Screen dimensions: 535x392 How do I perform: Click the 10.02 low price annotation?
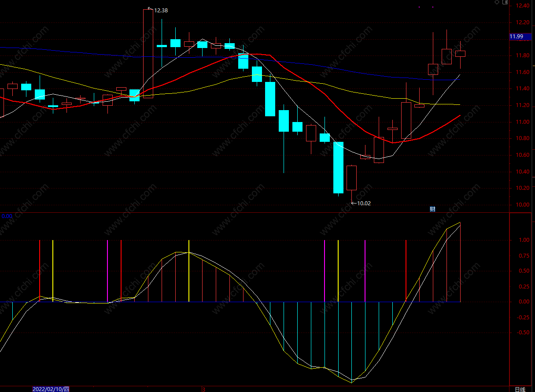pos(364,203)
